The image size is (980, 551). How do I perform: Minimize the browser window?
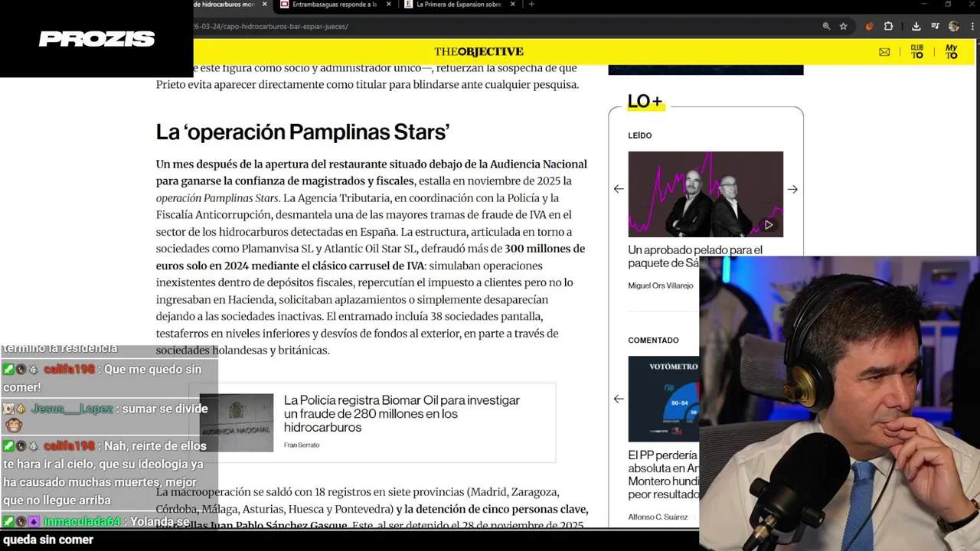tap(924, 5)
